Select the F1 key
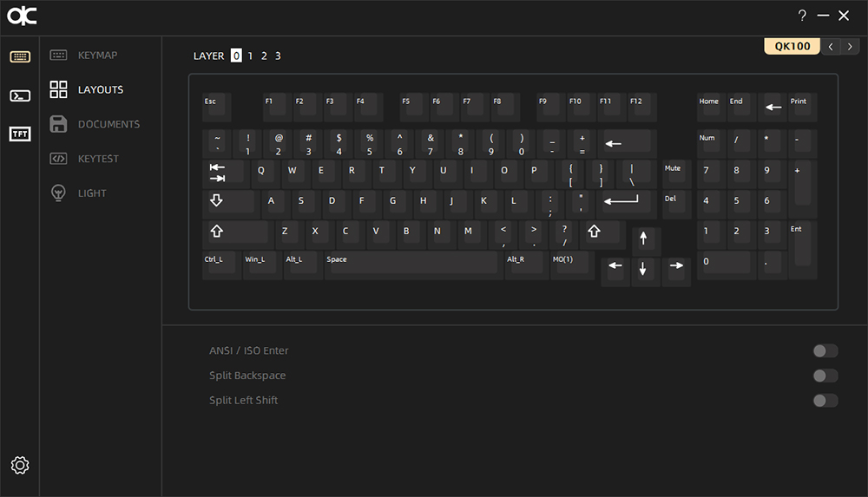This screenshot has width=868, height=497. pyautogui.click(x=277, y=107)
